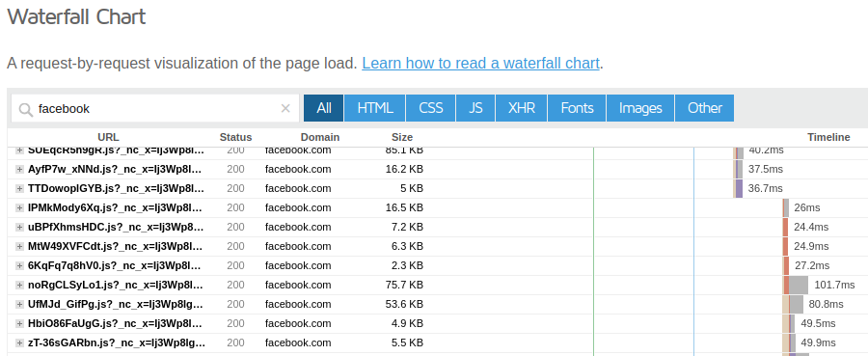The image size is (868, 356).
Task: Open the Images filter tab
Action: pyautogui.click(x=640, y=108)
